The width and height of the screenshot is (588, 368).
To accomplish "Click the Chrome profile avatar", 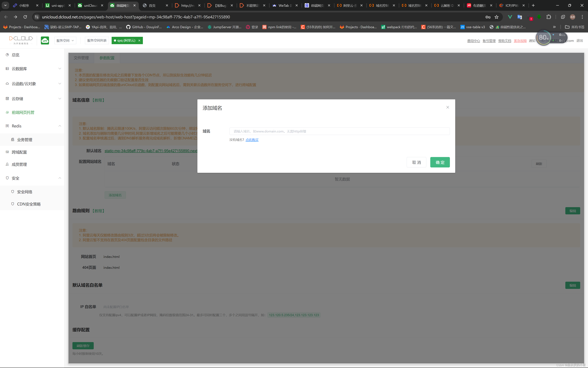I will click(x=573, y=17).
